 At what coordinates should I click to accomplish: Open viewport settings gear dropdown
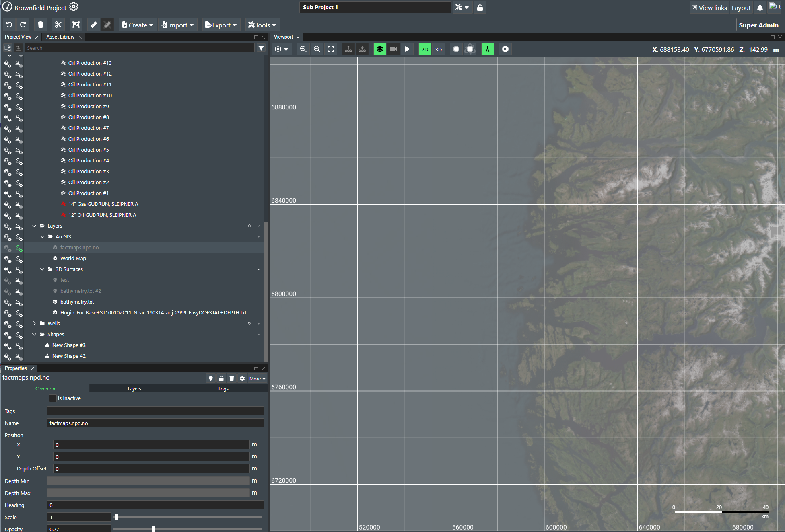pos(282,49)
